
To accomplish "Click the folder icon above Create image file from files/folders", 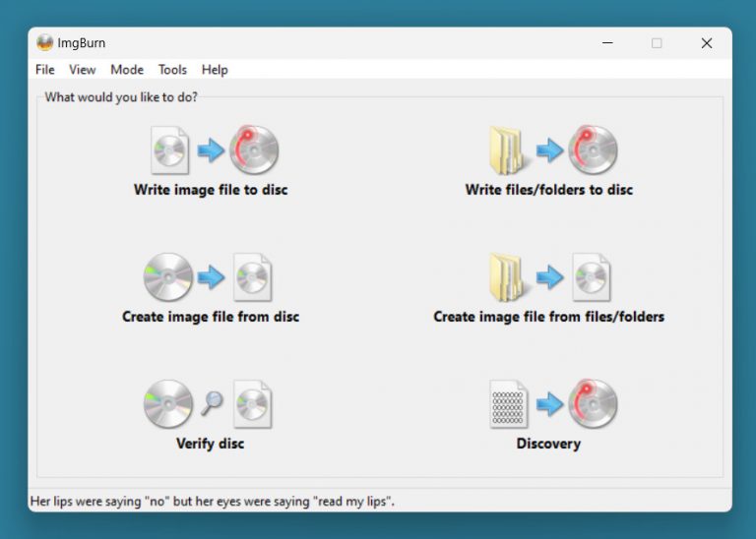I will (510, 277).
